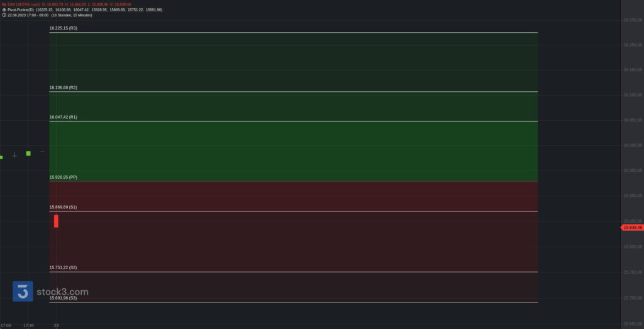Viewport: 644px width, 329px height.
Task: Select the R2 pivot label 16.106,68
Action: [63, 87]
